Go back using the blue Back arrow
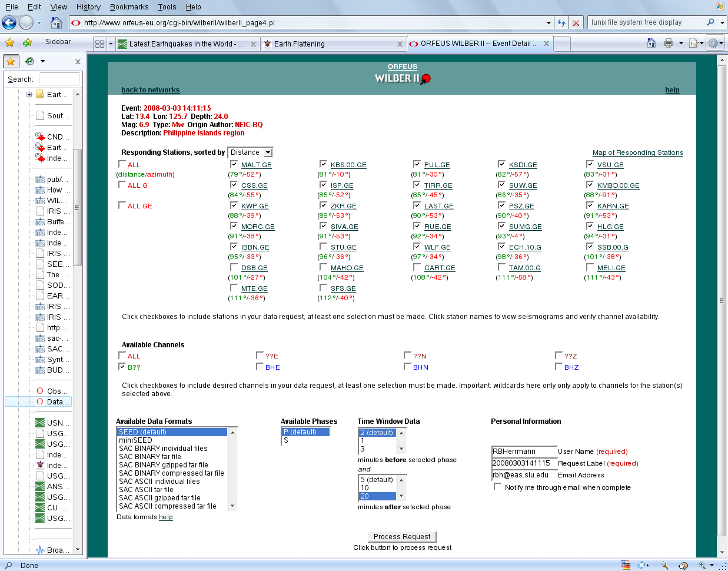This screenshot has width=728, height=571. [9, 23]
